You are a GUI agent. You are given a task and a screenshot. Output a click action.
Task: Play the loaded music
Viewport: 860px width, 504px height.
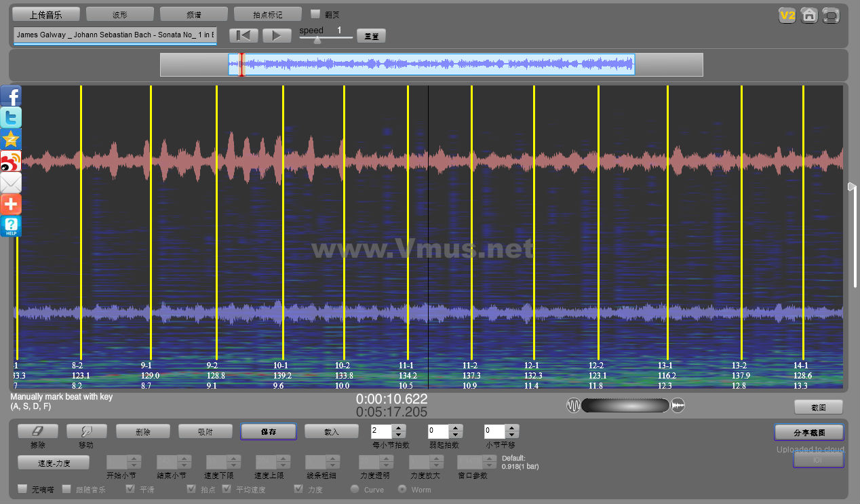pos(277,35)
